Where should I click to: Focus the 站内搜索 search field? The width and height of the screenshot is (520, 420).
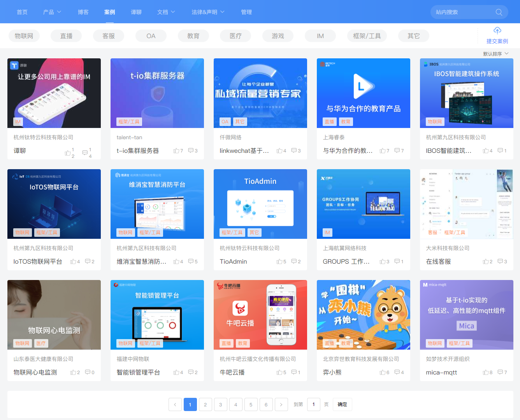point(469,12)
